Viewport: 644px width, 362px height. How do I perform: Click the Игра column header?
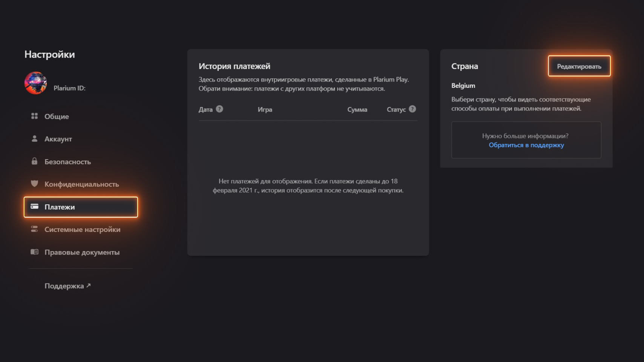pyautogui.click(x=265, y=110)
